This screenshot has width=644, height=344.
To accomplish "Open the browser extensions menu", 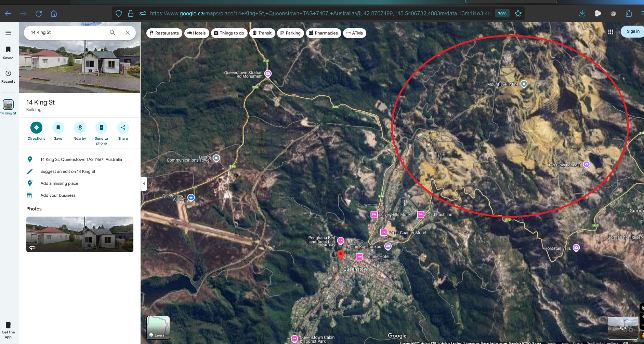I will coord(629,14).
